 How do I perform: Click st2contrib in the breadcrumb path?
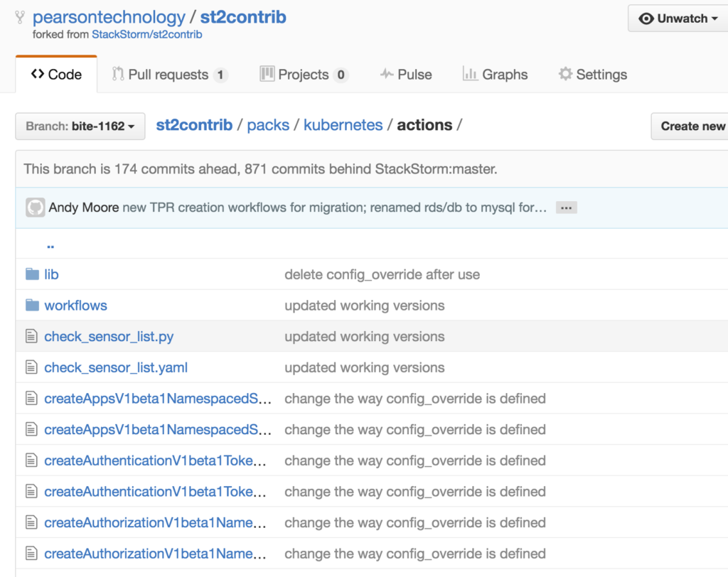[194, 125]
